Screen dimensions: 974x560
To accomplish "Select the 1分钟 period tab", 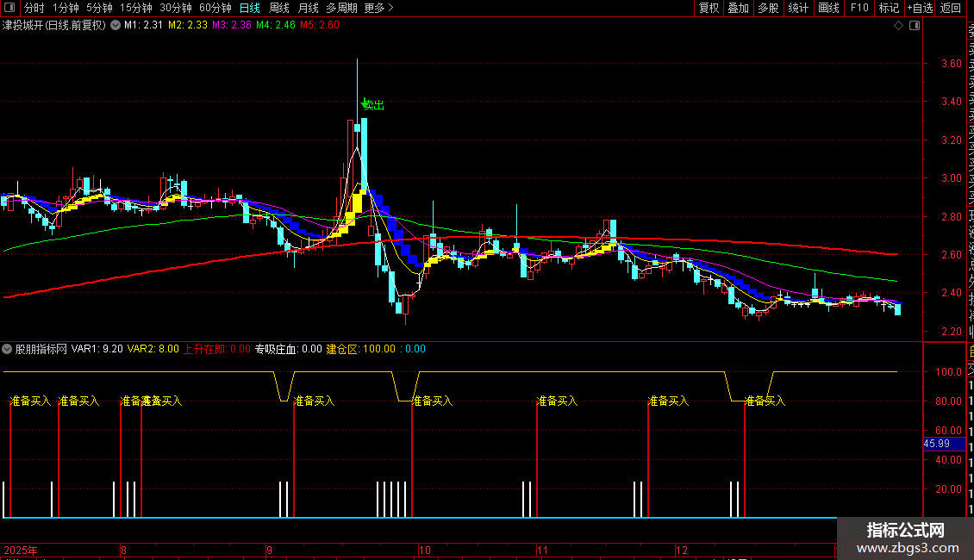I will point(66,8).
